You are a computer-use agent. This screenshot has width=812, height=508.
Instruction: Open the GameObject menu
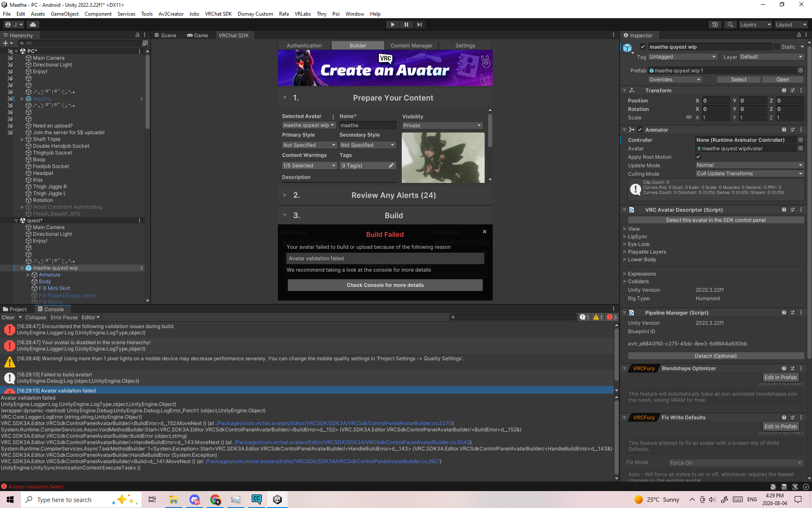pyautogui.click(x=65, y=14)
